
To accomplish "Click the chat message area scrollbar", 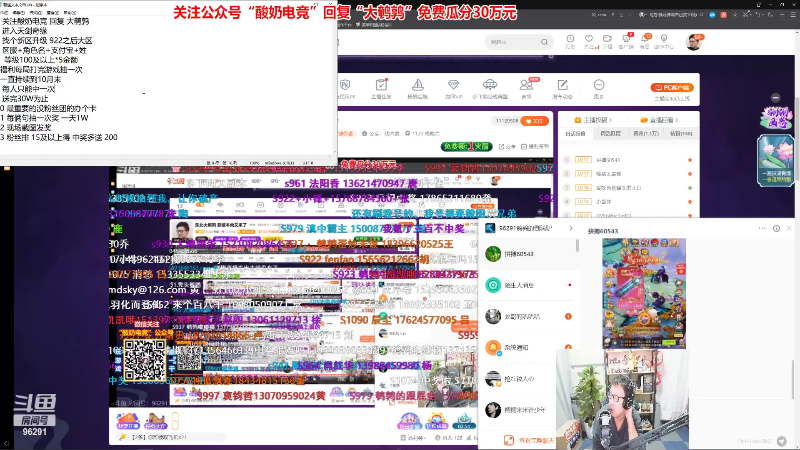I will (x=792, y=380).
